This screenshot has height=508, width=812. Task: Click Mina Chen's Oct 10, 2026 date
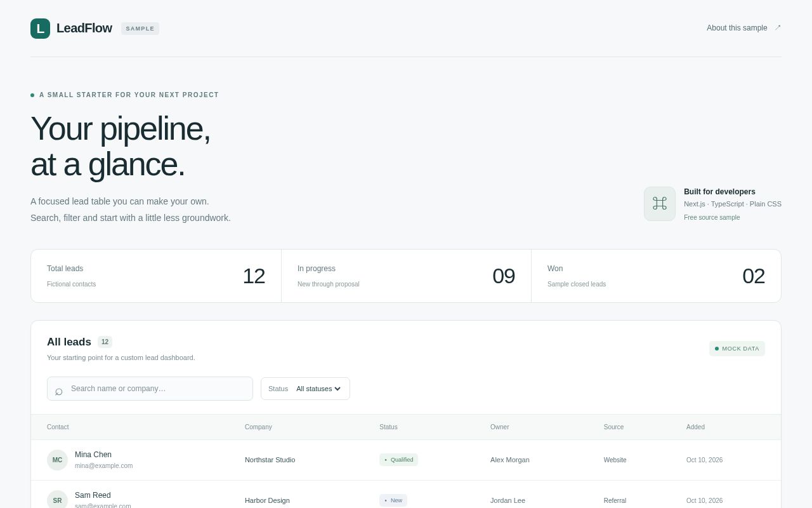pyautogui.click(x=704, y=460)
